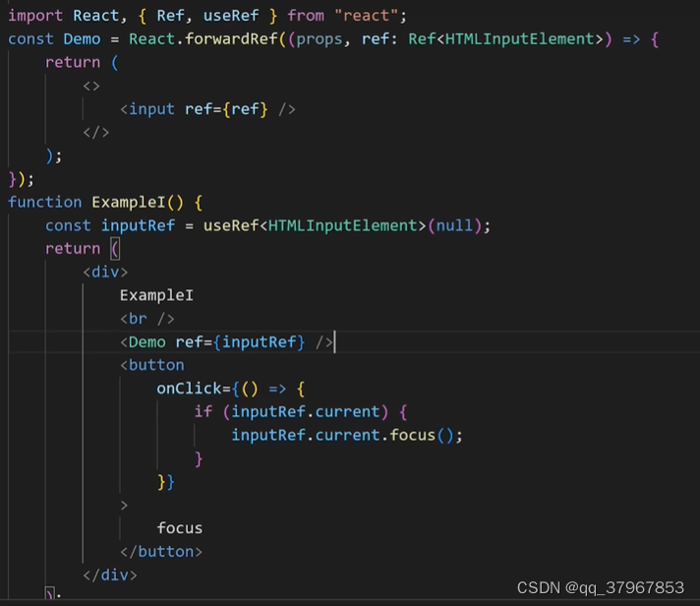This screenshot has height=606, width=700.
Task: Click the props parameter in forwardRef
Action: 320,39
